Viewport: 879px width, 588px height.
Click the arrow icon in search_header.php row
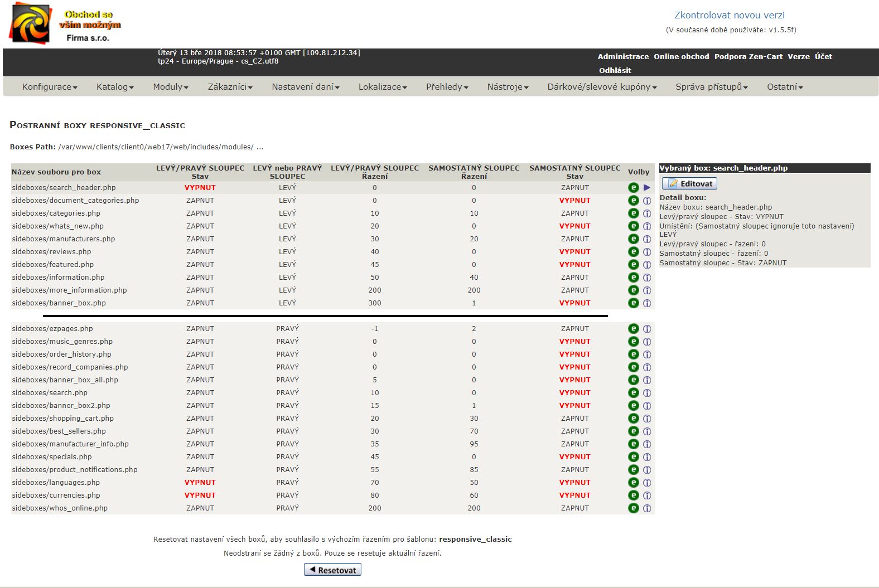[647, 188]
